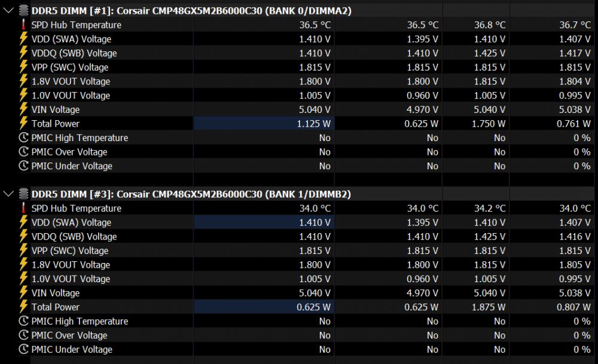Click the highlighted 1.410 V VDD value in DIMM #3

(x=264, y=222)
